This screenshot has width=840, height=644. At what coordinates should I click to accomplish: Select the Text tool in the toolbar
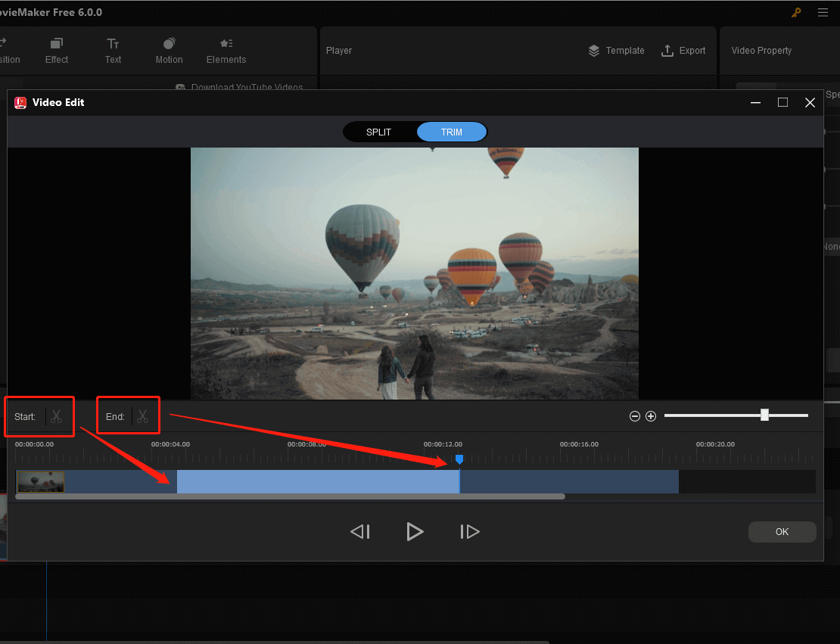pos(113,50)
